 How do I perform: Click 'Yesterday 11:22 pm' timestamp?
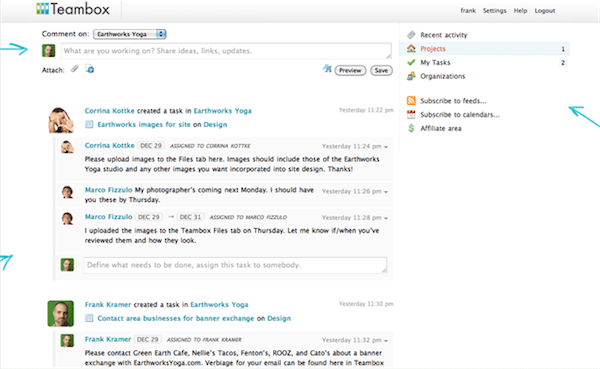pyautogui.click(x=366, y=110)
